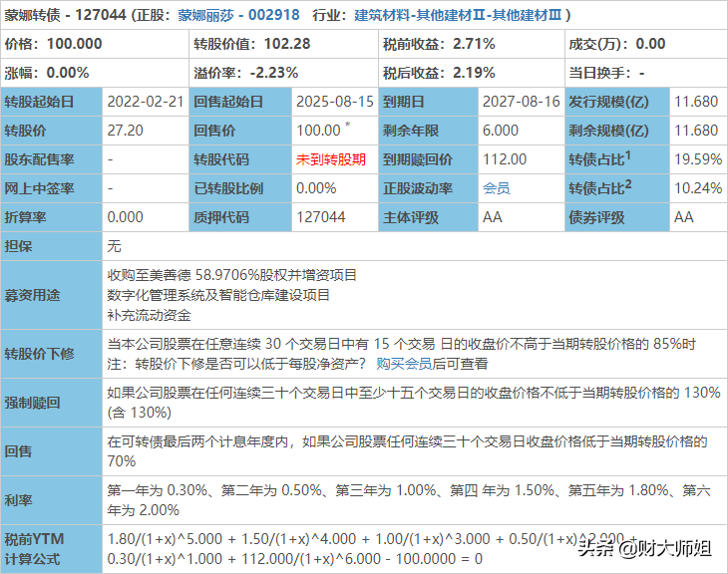Click the 2027-08-16 date value

click(522, 102)
